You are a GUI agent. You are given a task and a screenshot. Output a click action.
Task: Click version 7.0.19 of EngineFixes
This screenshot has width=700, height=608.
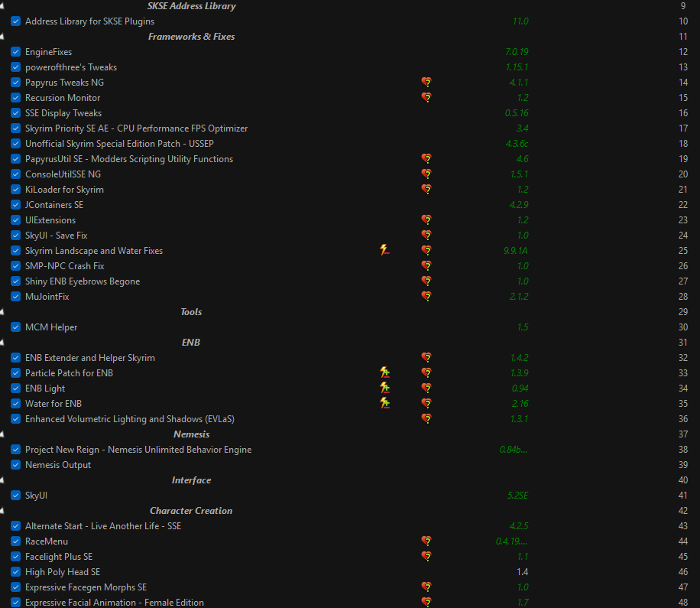point(517,52)
